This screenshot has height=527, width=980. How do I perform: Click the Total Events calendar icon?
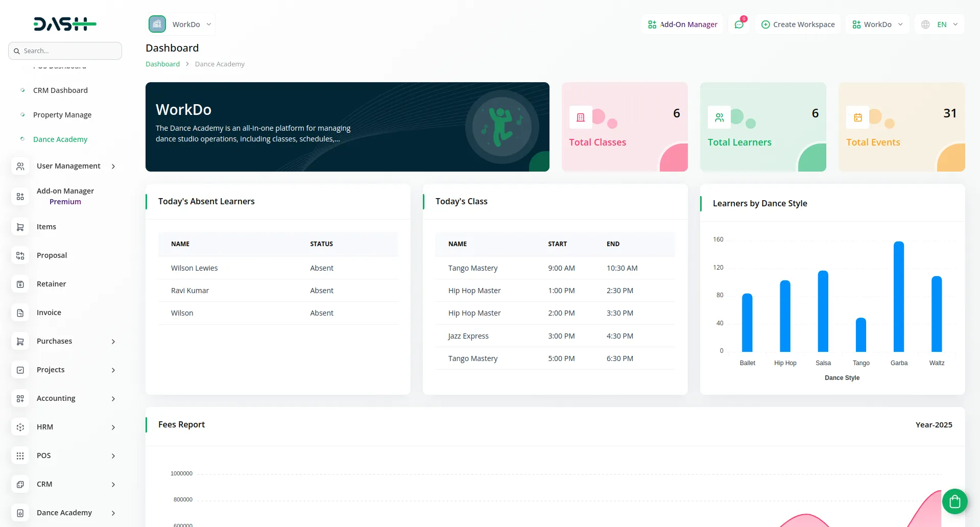click(x=857, y=117)
